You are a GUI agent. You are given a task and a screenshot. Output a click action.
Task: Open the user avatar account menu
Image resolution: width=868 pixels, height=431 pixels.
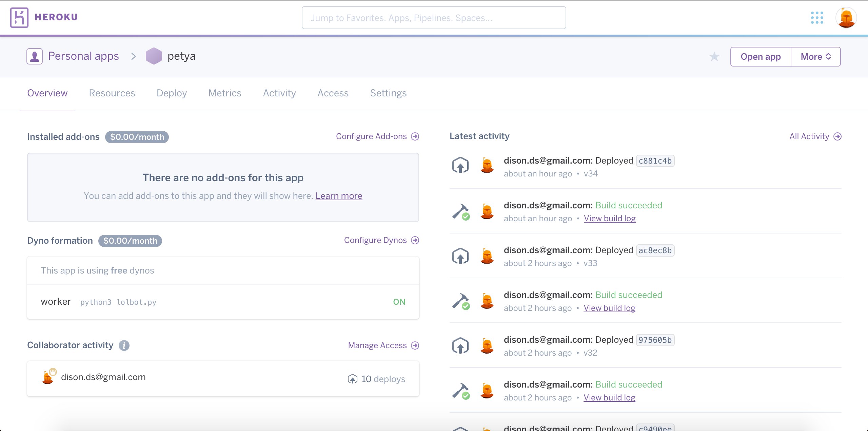[846, 18]
